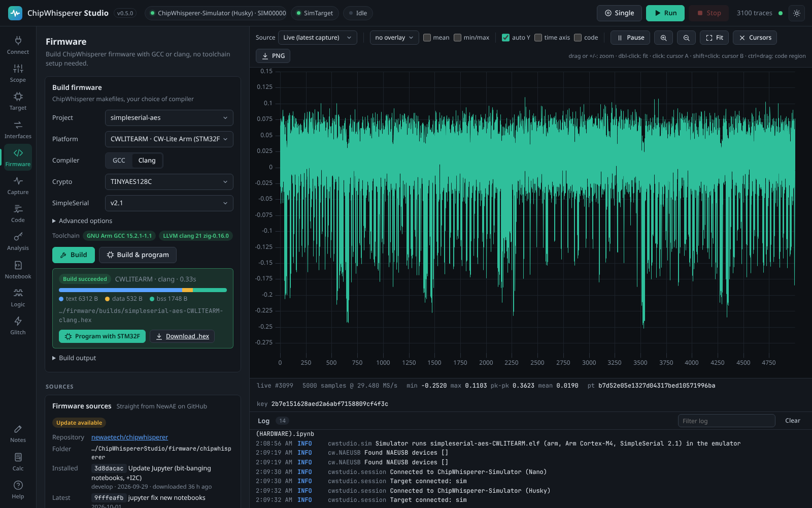Enable the min/max checkbox
Viewport: 812px width, 508px height.
pos(458,38)
